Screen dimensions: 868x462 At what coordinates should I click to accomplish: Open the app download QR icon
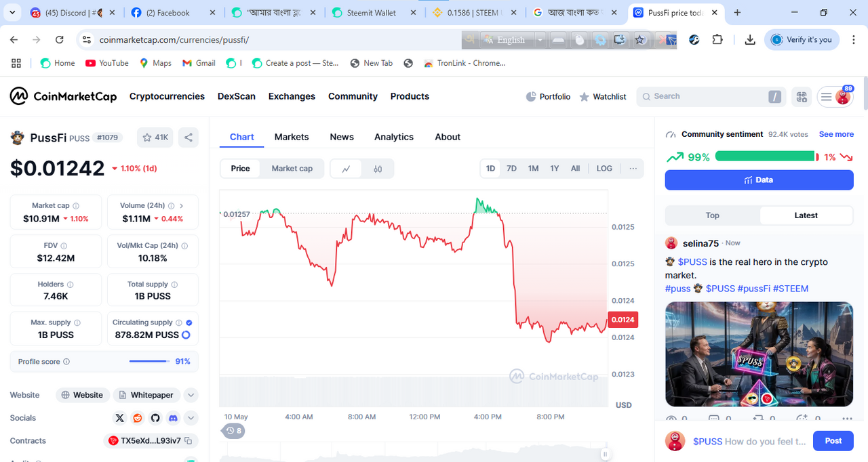click(802, 97)
